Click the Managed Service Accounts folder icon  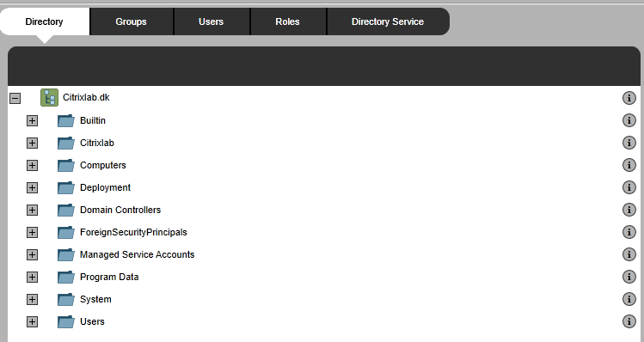pos(65,254)
